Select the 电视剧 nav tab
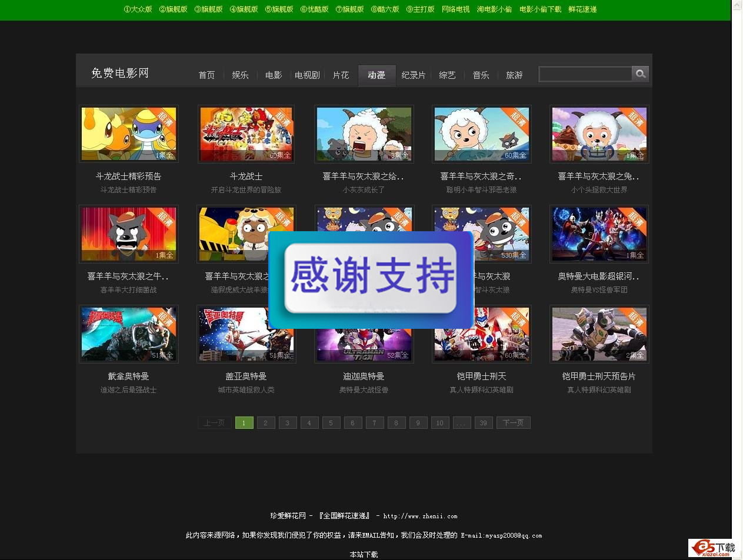Screen dimensions: 743x560 point(307,75)
